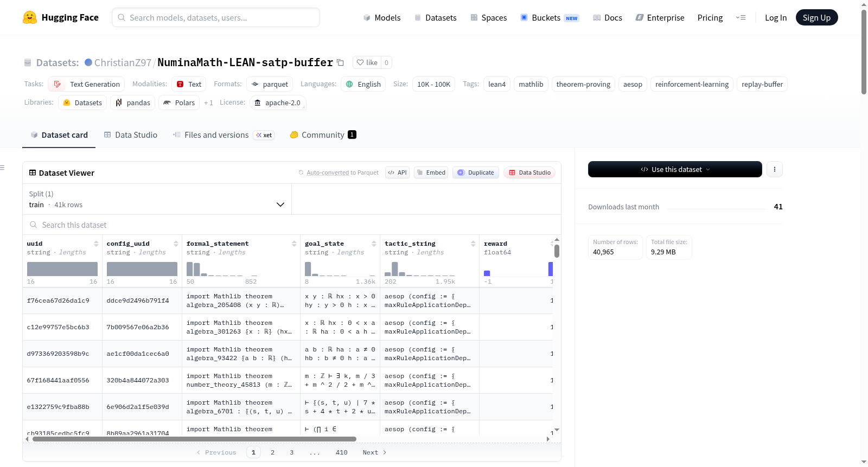Focus the Search this dataset field
The width and height of the screenshot is (868, 467).
click(x=292, y=225)
